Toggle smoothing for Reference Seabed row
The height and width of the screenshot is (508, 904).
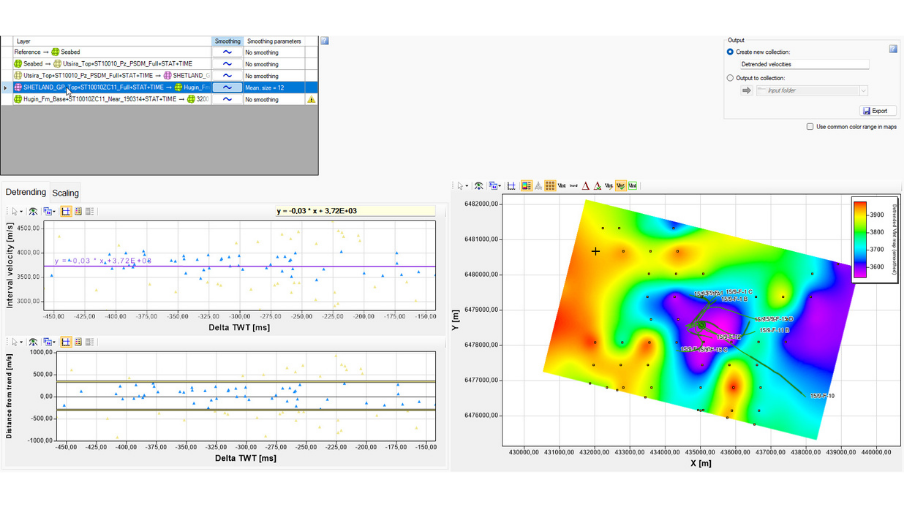tap(227, 52)
